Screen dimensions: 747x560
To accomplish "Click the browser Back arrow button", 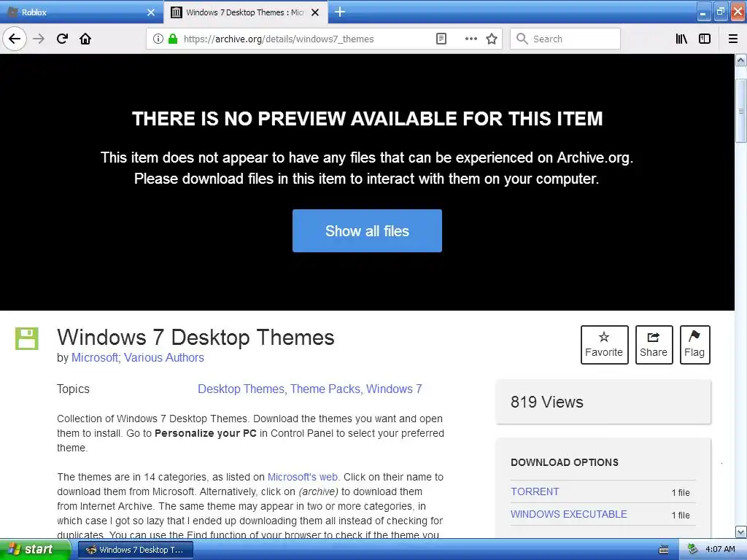I will click(15, 39).
